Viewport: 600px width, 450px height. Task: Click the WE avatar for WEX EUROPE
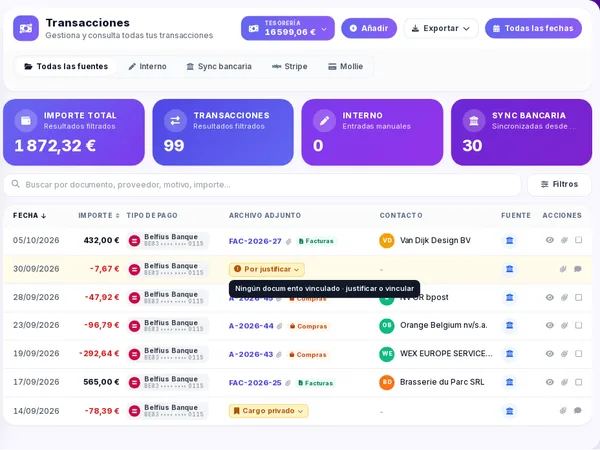pyautogui.click(x=387, y=354)
